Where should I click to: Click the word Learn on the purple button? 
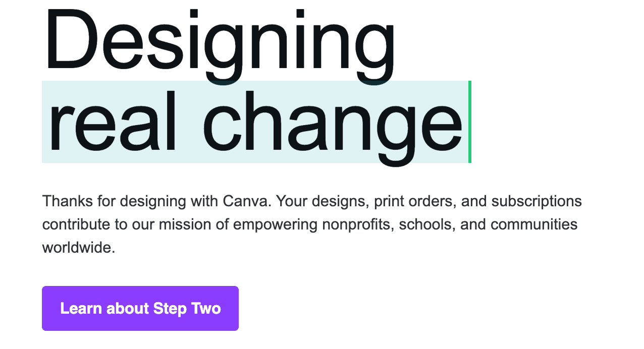pyautogui.click(x=81, y=308)
